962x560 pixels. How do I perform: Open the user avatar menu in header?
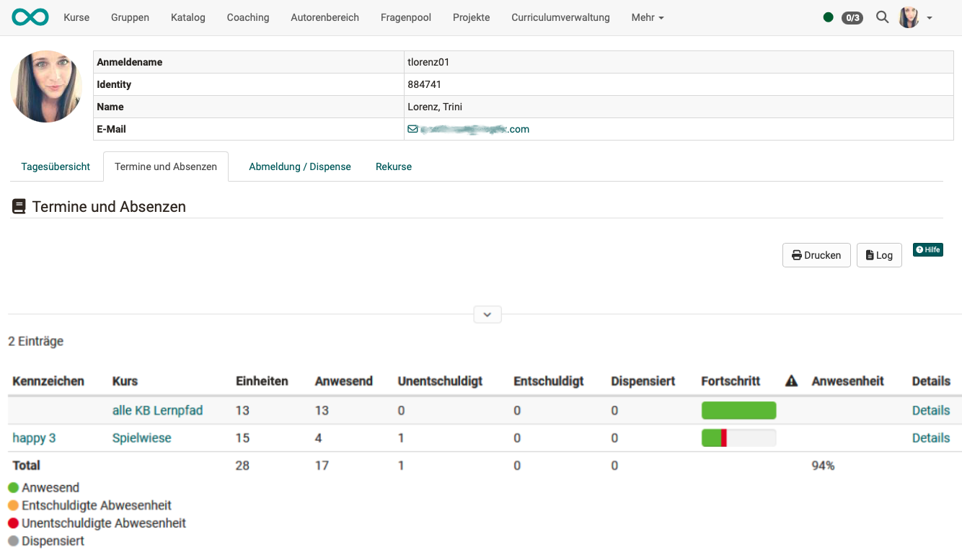[914, 17]
